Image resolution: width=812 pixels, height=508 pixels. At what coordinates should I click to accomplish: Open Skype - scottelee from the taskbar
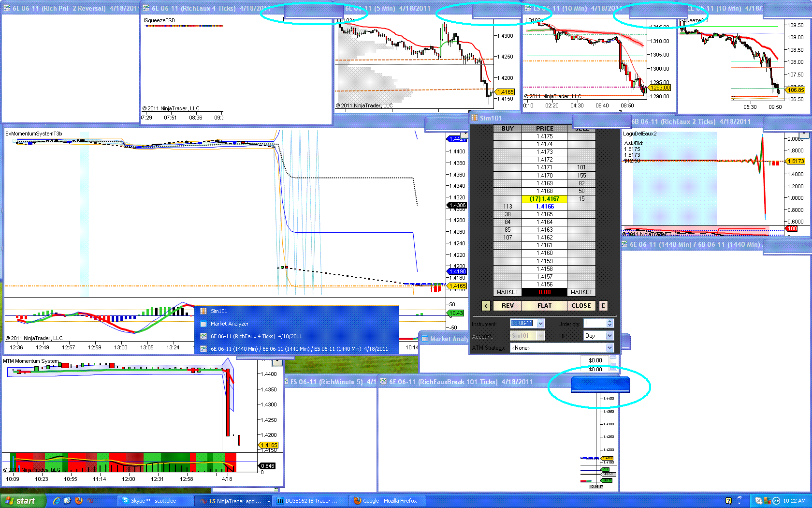point(155,501)
